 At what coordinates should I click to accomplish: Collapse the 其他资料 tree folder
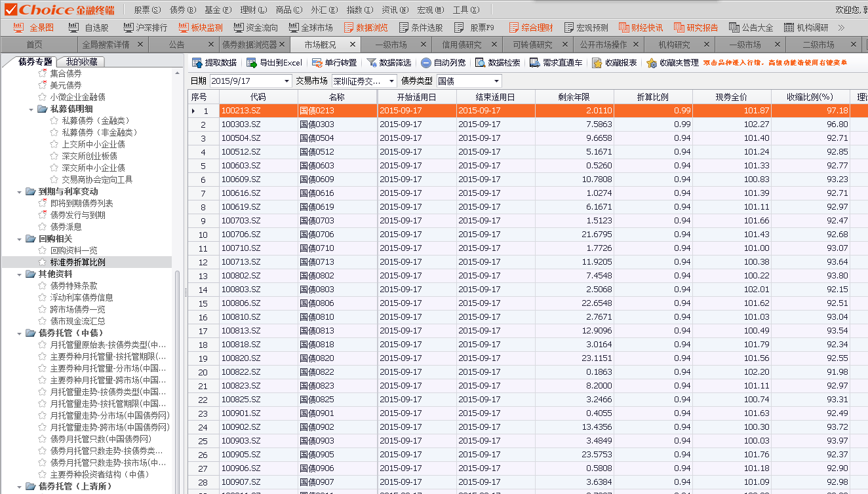(20, 276)
